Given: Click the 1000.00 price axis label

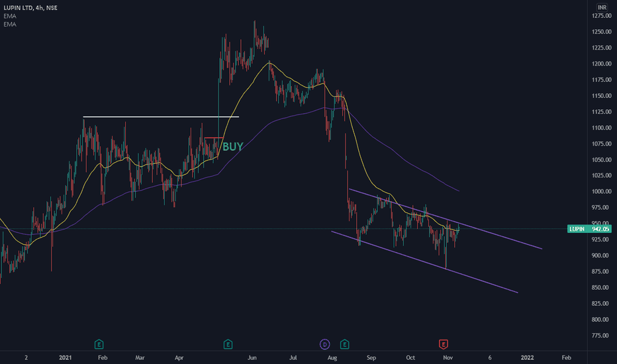Looking at the screenshot, I should (602, 192).
